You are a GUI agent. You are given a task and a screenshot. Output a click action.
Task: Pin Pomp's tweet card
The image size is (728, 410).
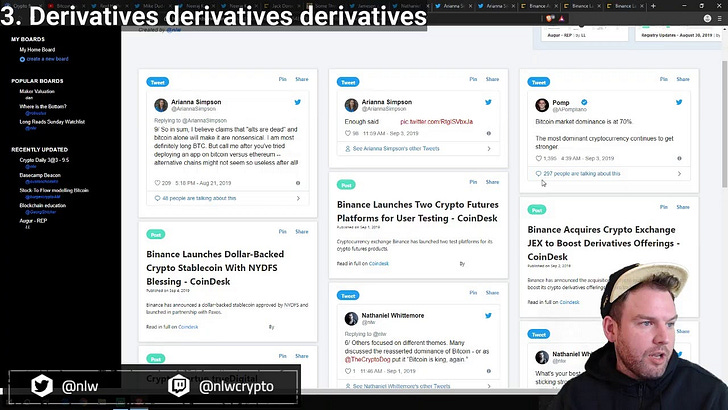pos(664,79)
